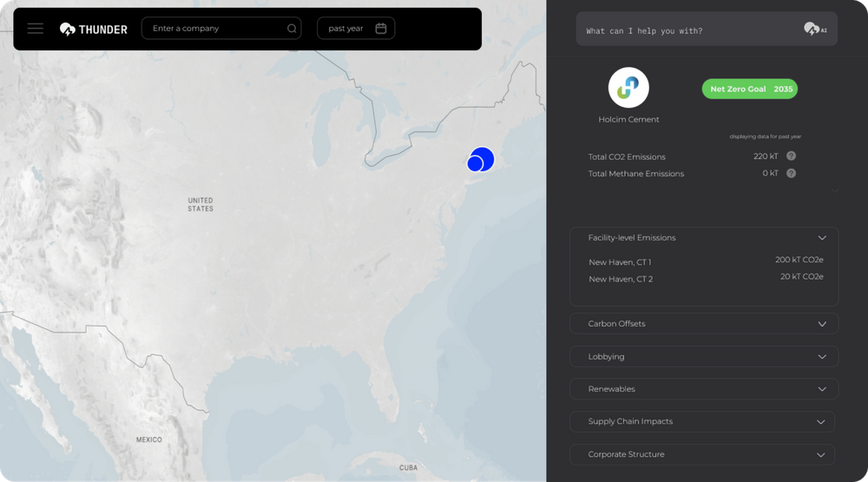868x482 pixels.
Task: Click the Enter a company search field
Action: point(217,29)
